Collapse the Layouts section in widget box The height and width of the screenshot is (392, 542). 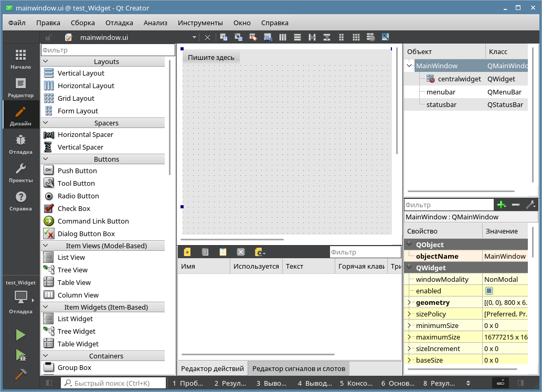(46, 61)
